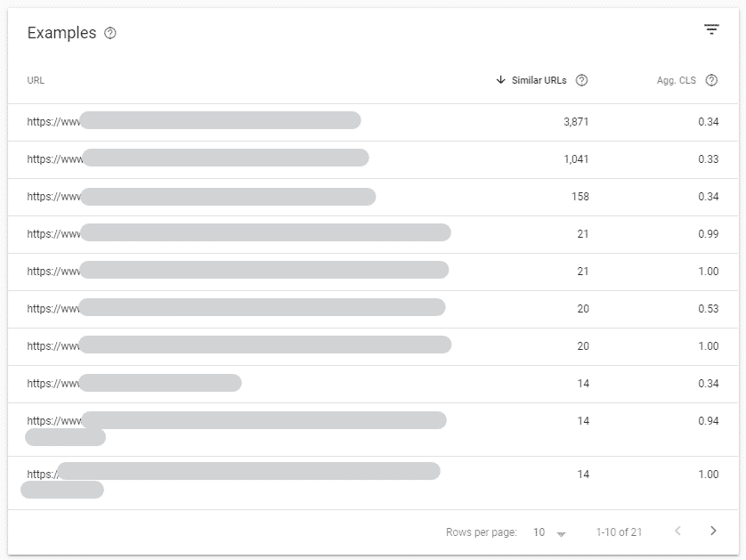The image size is (746, 560).
Task: Click the Agg. CLS help icon
Action: coord(711,80)
